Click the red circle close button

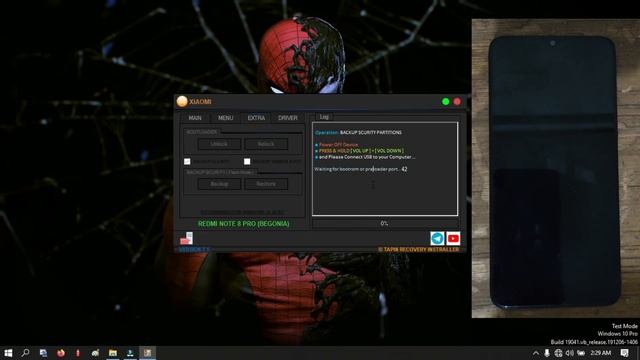(457, 102)
